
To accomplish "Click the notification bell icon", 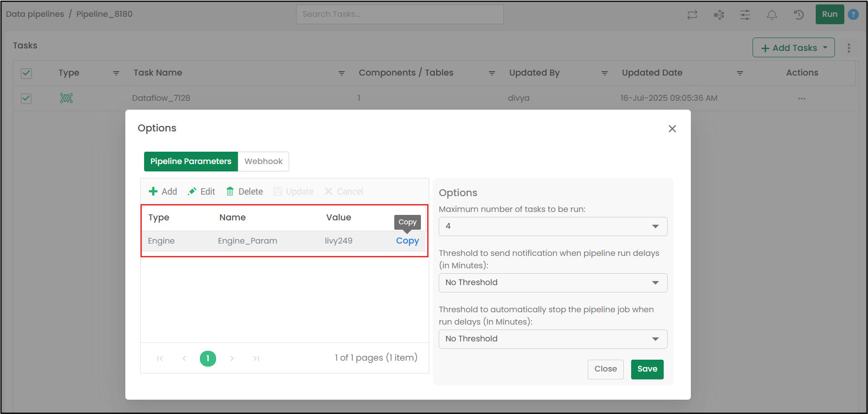I will [772, 15].
